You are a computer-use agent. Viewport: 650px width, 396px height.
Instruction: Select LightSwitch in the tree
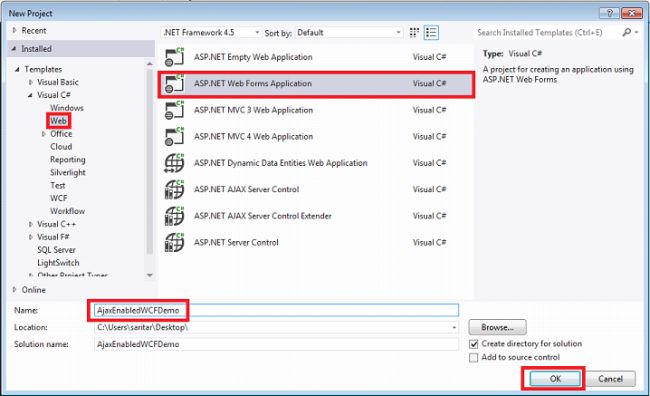(58, 262)
